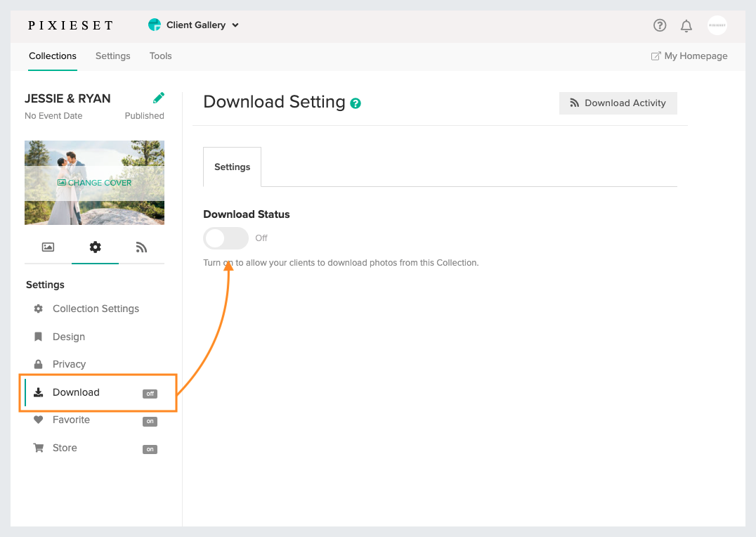Click the Download Activity button
Image resolution: width=756 pixels, height=537 pixels.
618,103
